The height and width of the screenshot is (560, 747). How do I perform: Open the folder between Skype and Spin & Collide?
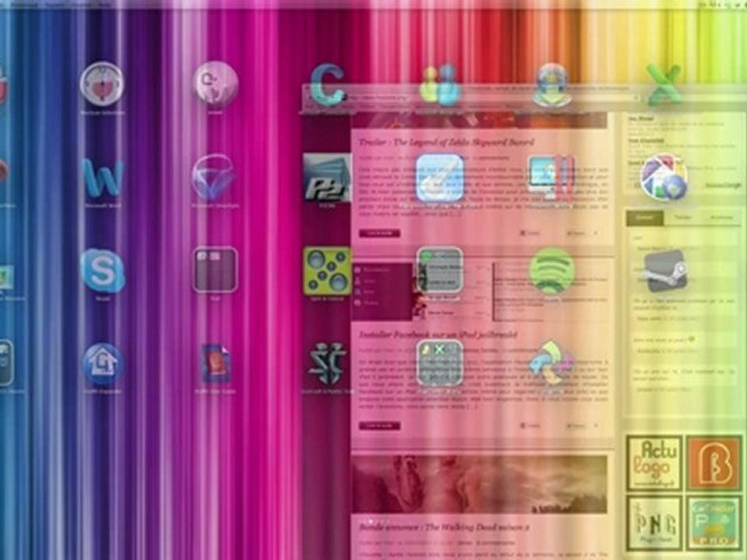[x=216, y=270]
